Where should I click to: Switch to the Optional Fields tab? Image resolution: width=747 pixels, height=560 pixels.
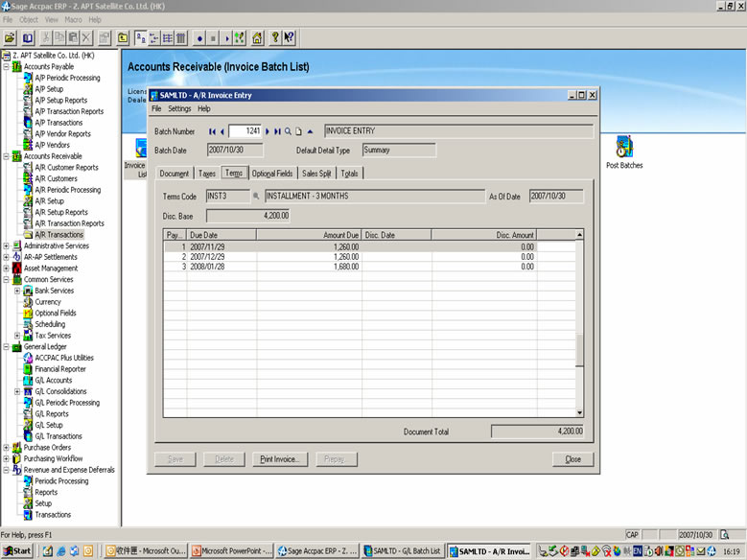[271, 174]
